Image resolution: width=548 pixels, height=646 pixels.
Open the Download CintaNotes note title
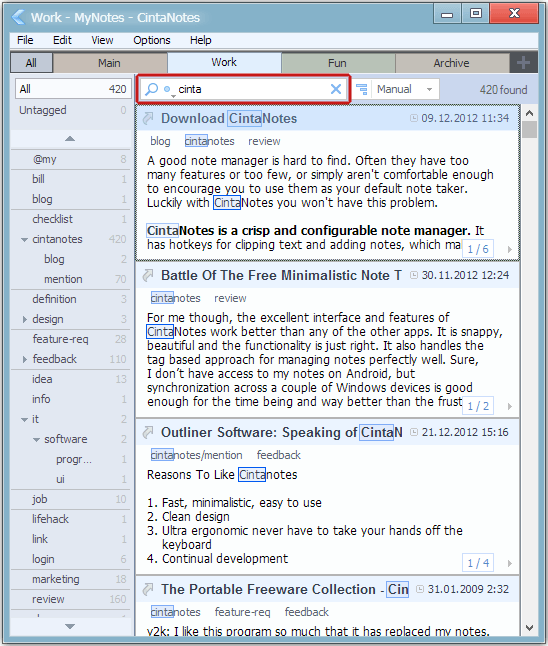point(229,119)
